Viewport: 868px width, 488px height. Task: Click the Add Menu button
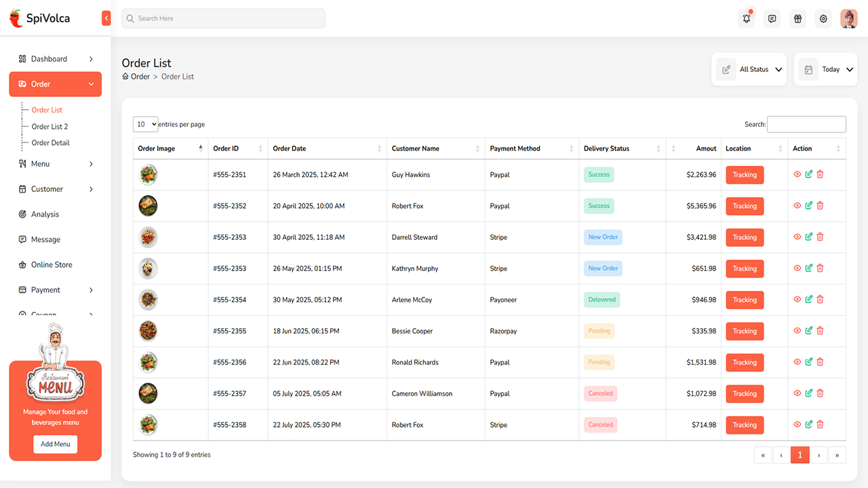tap(55, 444)
